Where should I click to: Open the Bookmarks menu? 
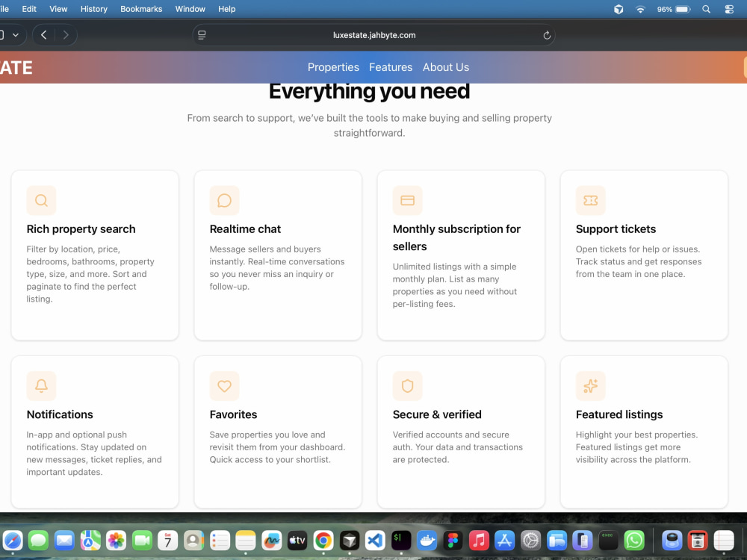[x=141, y=9]
